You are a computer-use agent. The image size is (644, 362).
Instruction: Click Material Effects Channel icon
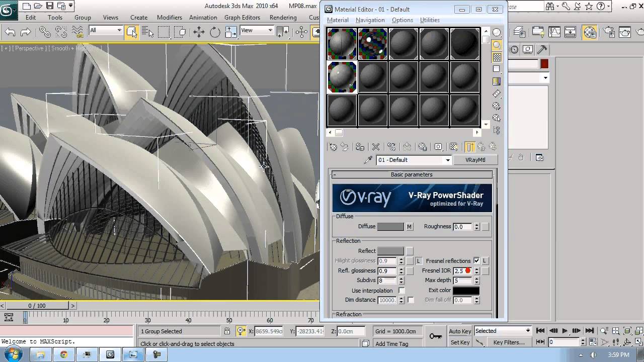(438, 147)
